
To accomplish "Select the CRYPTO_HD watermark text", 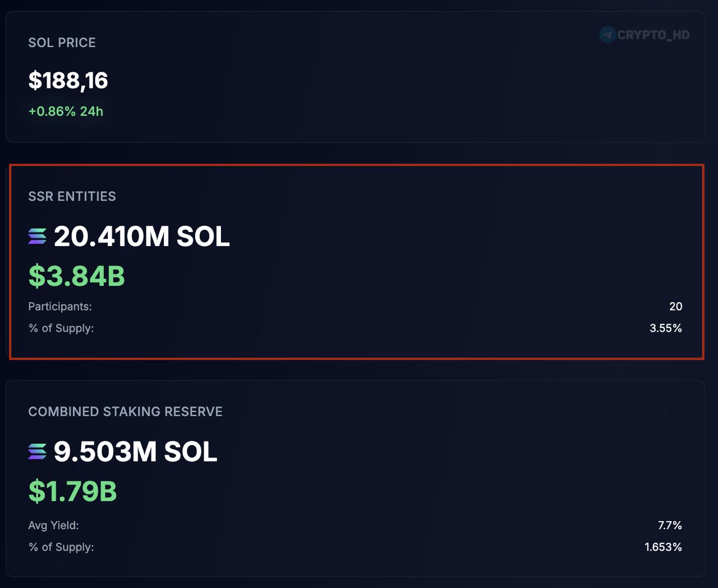I will (x=653, y=35).
